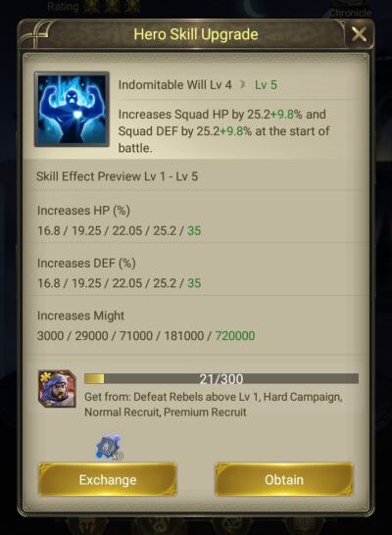Tap the Skill Effect Preview Lv 1 - Lv 5 header
Image resolution: width=392 pixels, height=535 pixels.
pos(117,176)
